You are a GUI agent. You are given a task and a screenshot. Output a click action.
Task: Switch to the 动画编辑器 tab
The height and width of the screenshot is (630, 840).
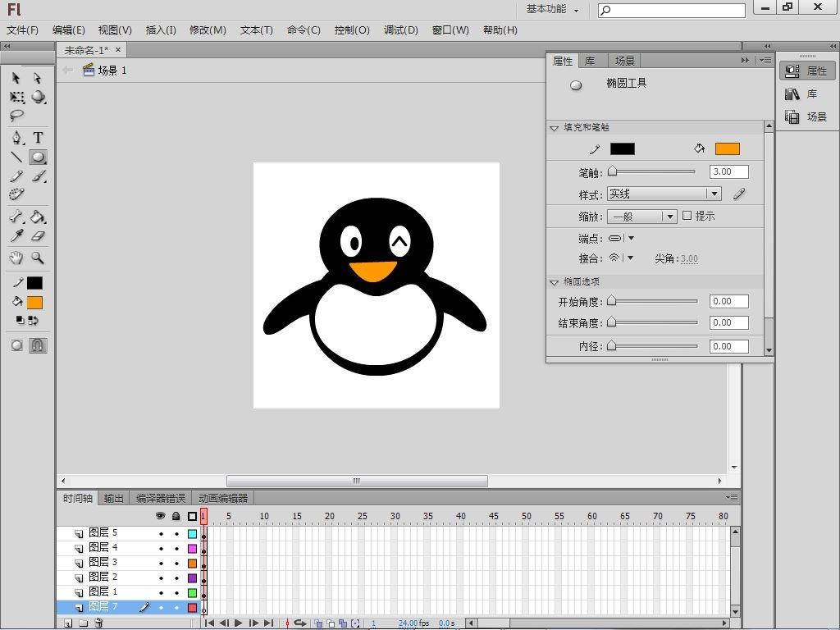pos(223,498)
